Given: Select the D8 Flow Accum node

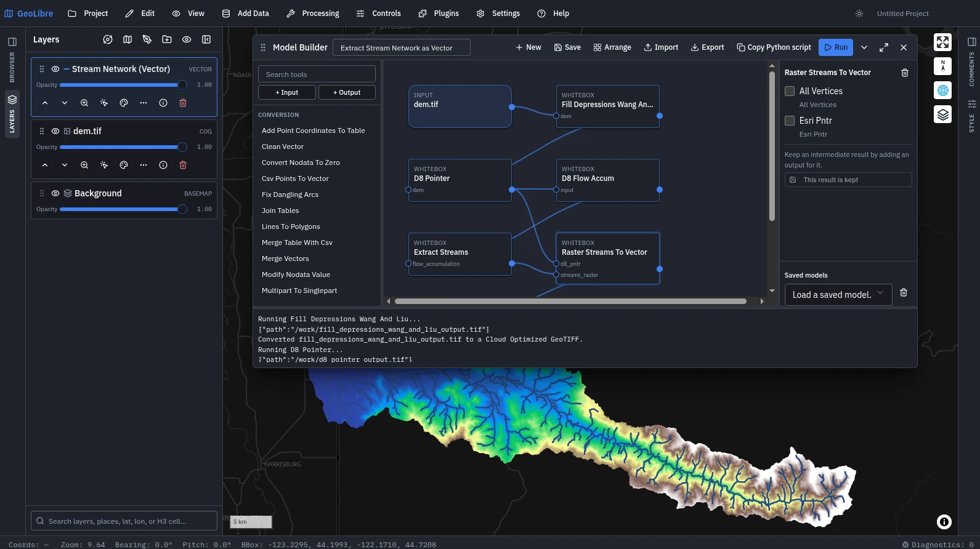Looking at the screenshot, I should 608,180.
